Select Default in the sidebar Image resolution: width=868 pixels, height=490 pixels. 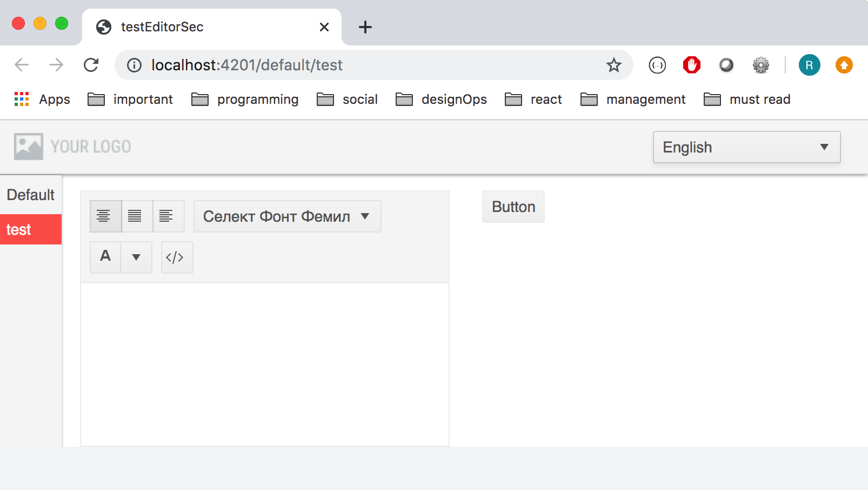pos(31,195)
